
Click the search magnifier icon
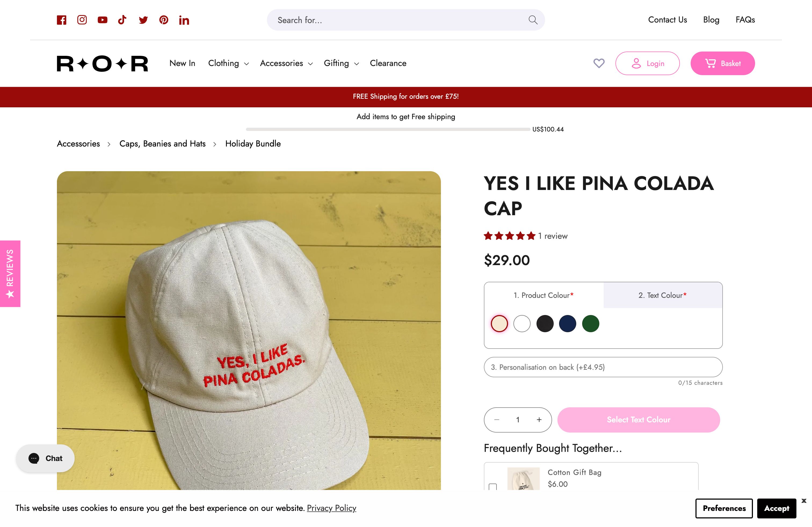coord(532,20)
